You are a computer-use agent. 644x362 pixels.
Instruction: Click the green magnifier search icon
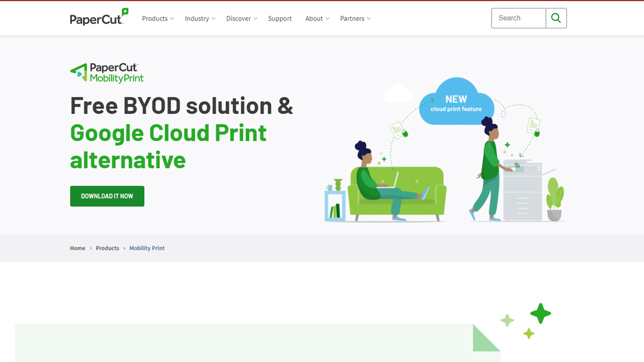click(x=556, y=18)
